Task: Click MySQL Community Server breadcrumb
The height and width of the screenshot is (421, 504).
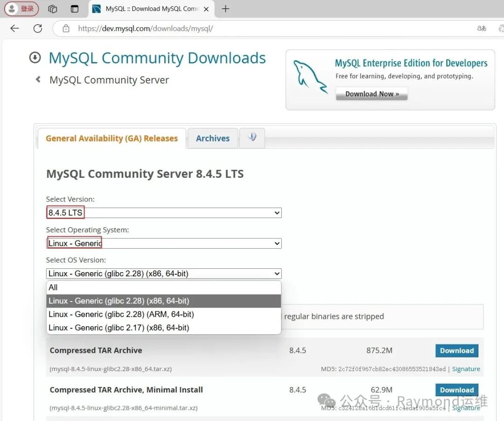Action: (109, 80)
